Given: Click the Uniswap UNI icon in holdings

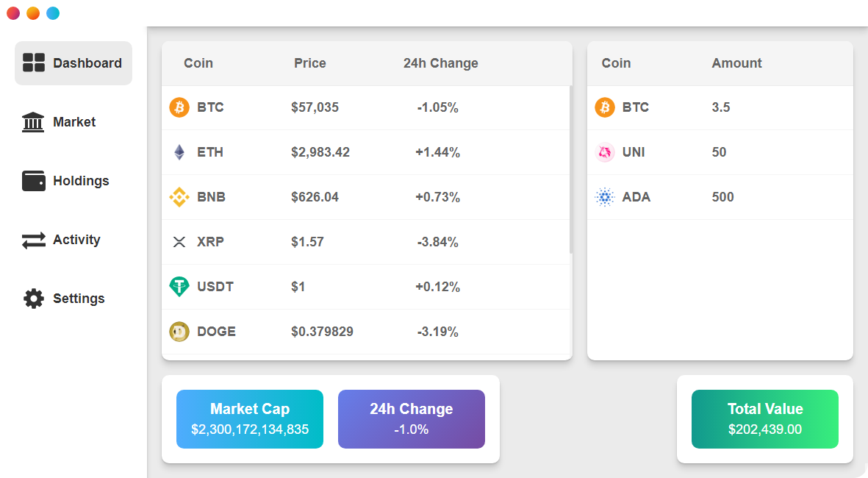Looking at the screenshot, I should click(605, 152).
